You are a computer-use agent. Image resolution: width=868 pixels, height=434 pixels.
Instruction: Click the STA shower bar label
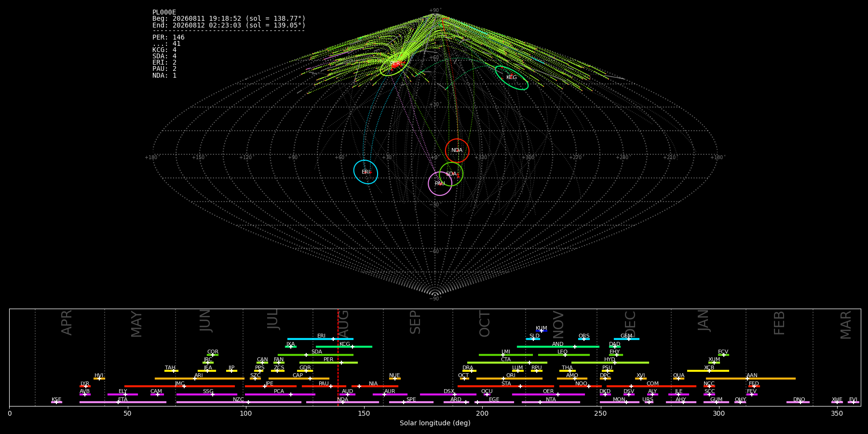click(x=506, y=384)
